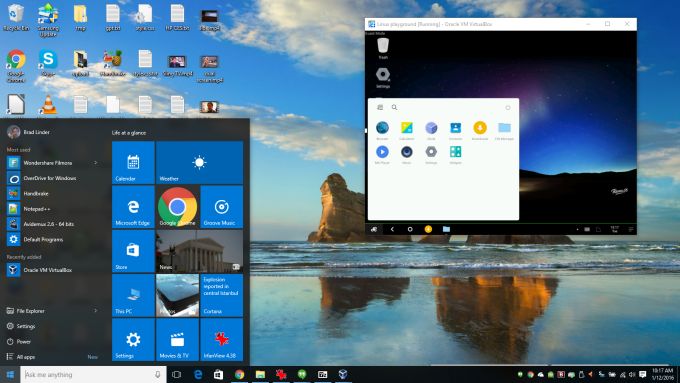Open Chrome from the taskbar

(x=239, y=374)
